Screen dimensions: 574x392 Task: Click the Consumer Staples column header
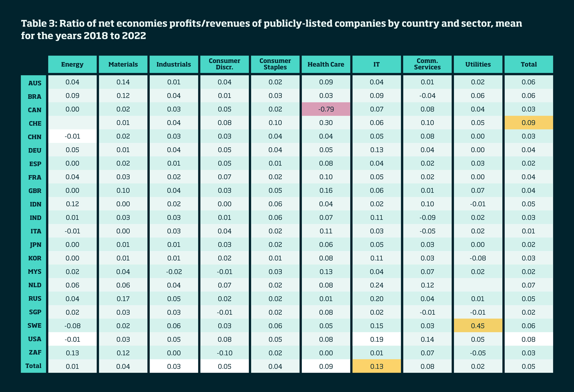(x=275, y=64)
